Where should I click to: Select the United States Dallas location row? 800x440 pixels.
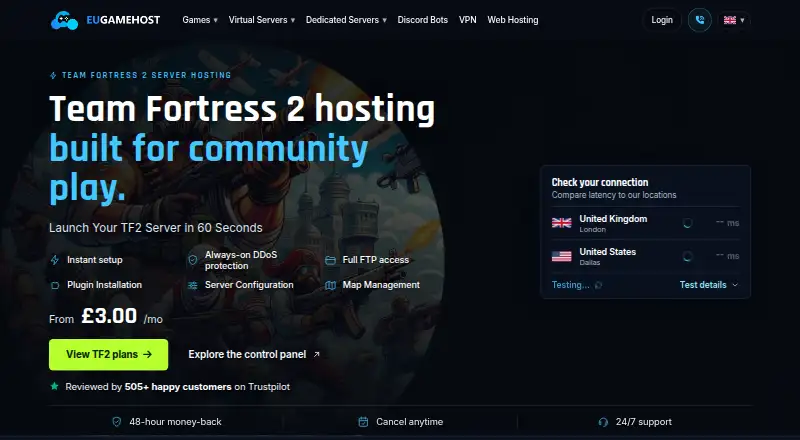(645, 256)
